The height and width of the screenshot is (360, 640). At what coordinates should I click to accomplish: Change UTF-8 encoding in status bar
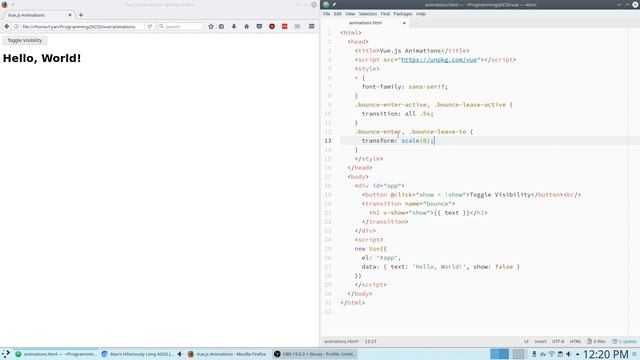click(x=558, y=341)
